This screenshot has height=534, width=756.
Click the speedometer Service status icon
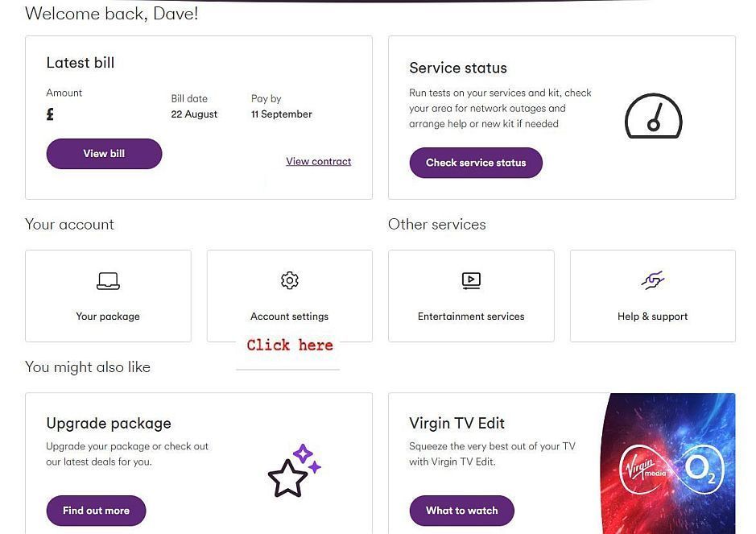click(x=653, y=116)
